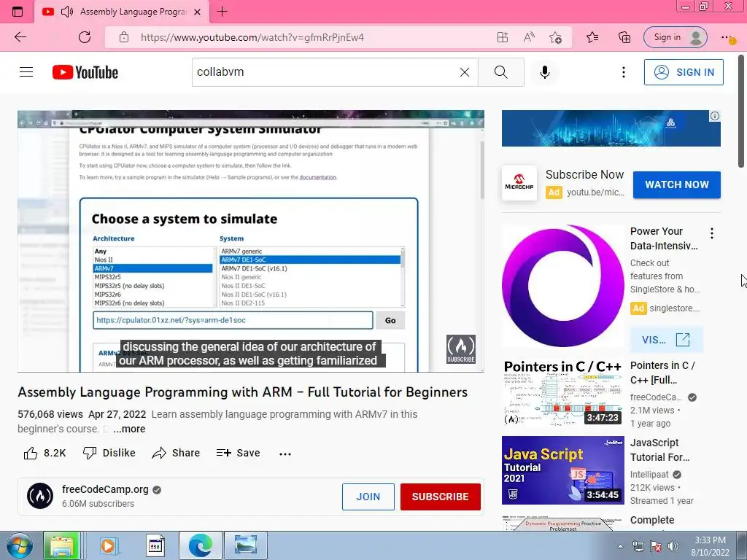Open JavaScript Tutorial For... title link

pyautogui.click(x=659, y=450)
